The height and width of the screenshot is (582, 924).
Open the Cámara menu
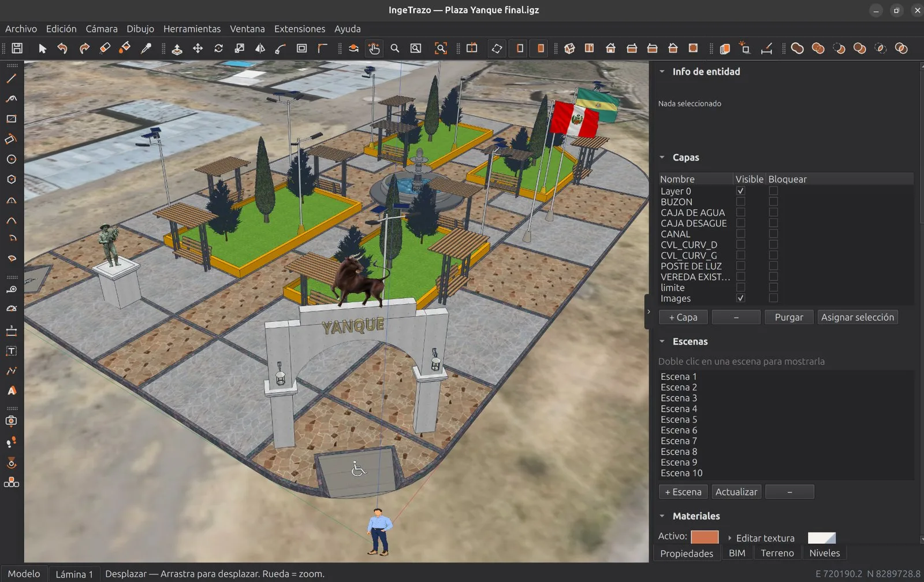point(102,29)
